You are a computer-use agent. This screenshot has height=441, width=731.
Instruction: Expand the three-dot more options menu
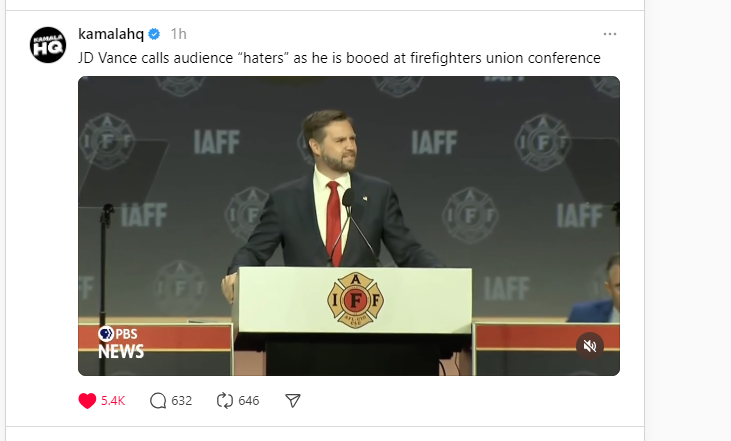pyautogui.click(x=610, y=34)
